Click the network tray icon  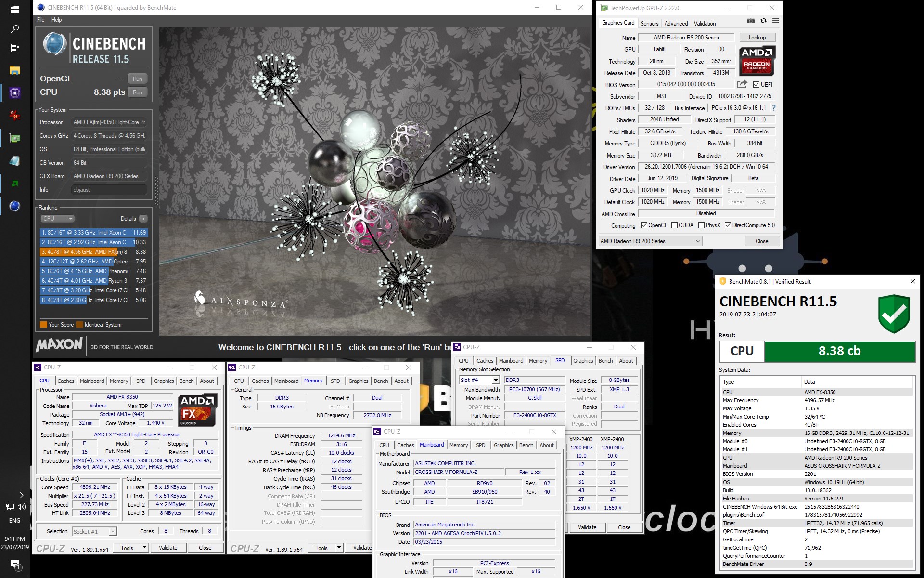(x=10, y=507)
